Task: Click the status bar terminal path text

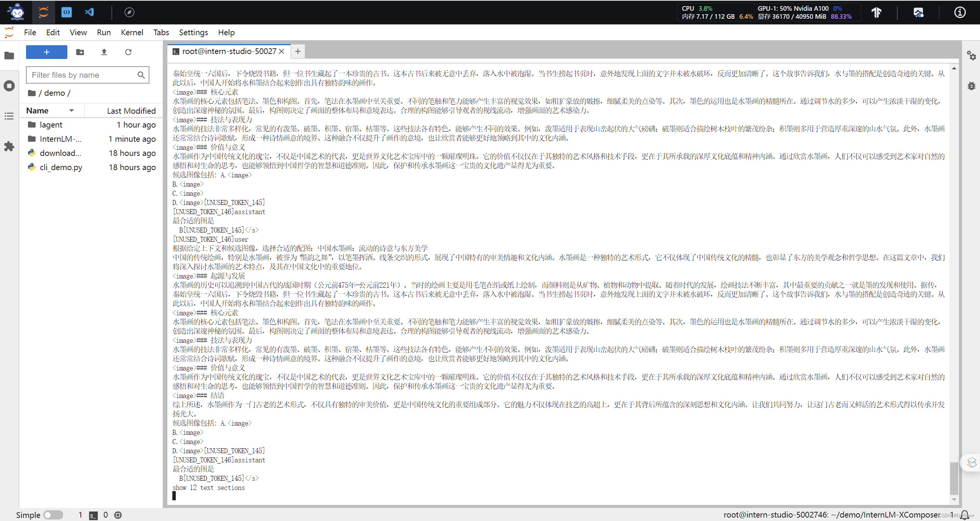Action: tap(832, 515)
